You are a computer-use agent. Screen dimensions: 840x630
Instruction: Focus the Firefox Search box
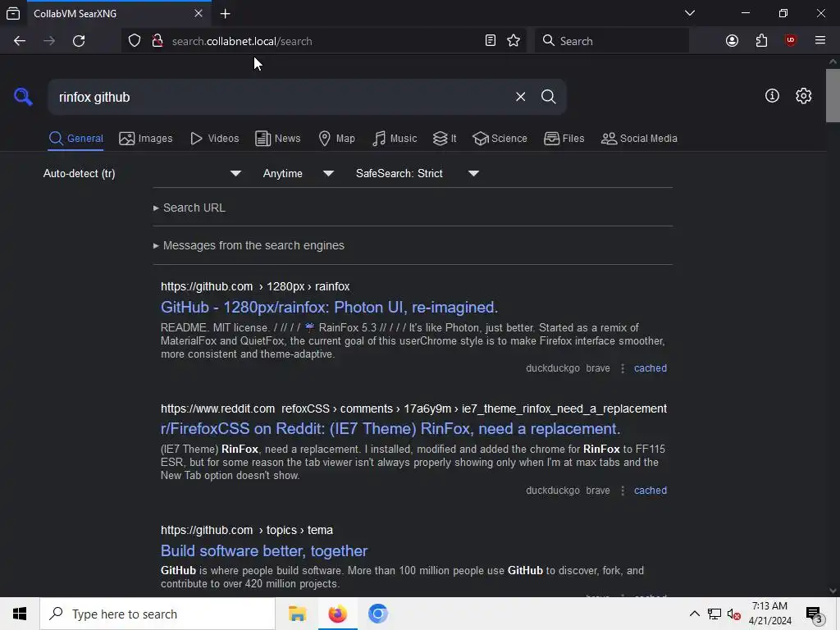(x=612, y=41)
